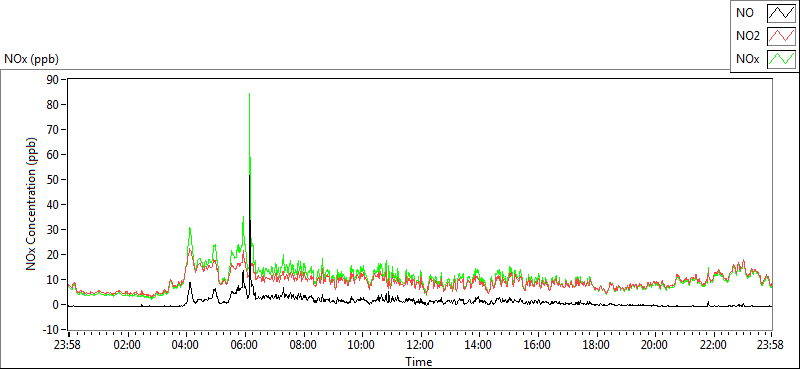
Task: Click the NOx green plot style swatch
Action: [x=781, y=59]
